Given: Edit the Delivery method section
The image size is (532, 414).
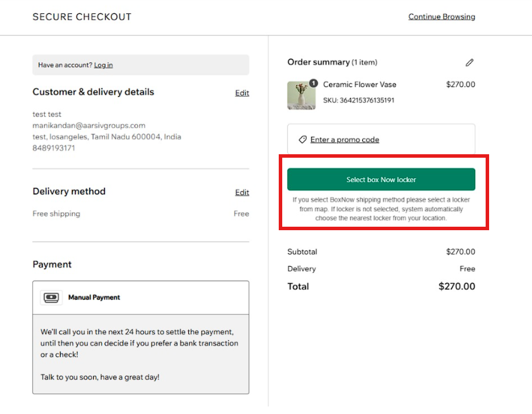Looking at the screenshot, I should (x=242, y=193).
